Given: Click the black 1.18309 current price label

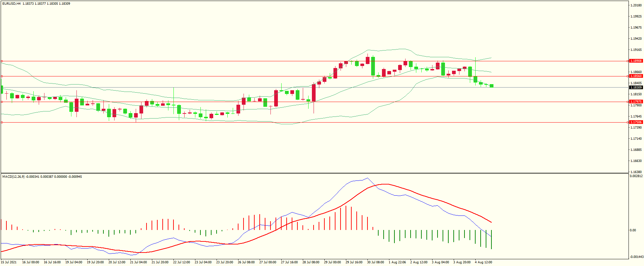Looking at the screenshot, I should [x=636, y=88].
